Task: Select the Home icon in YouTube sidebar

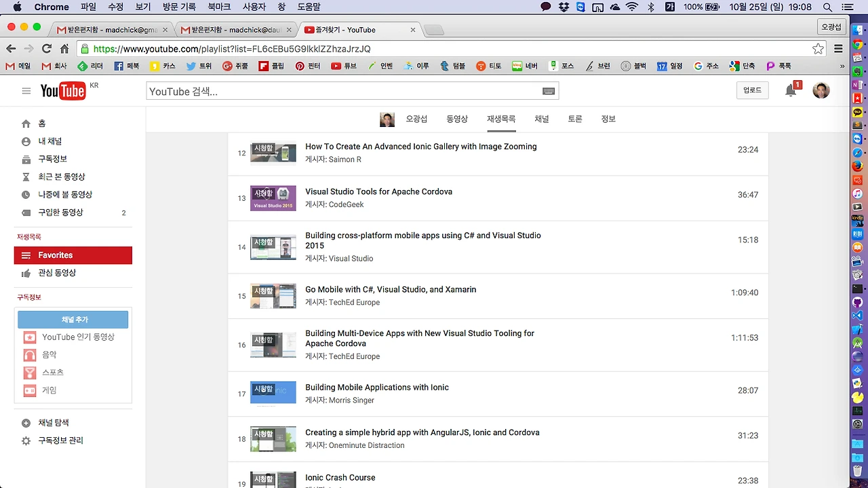Action: (26, 124)
